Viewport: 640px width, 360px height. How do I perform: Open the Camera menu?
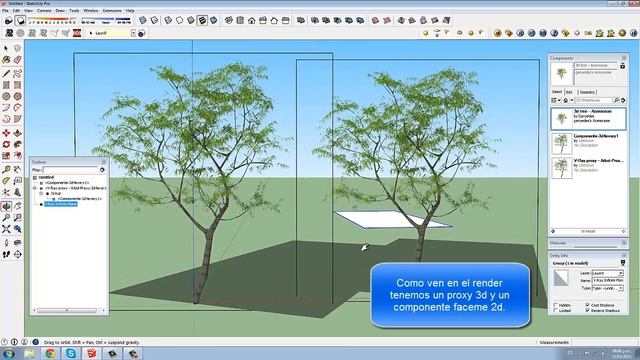[x=44, y=10]
